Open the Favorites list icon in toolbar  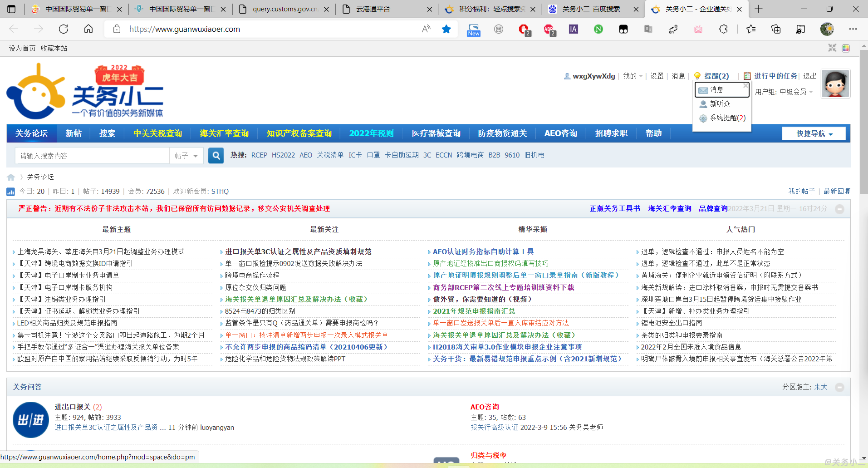coord(751,29)
